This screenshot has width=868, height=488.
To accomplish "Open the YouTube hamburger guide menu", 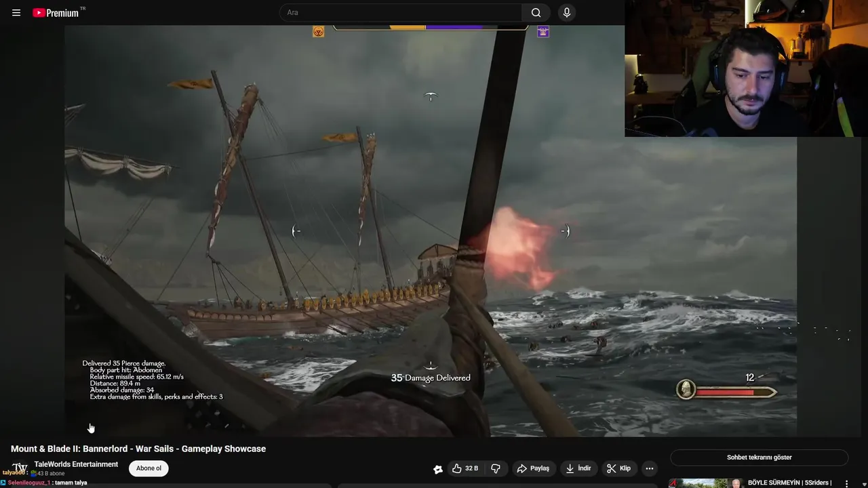I will coord(16,13).
